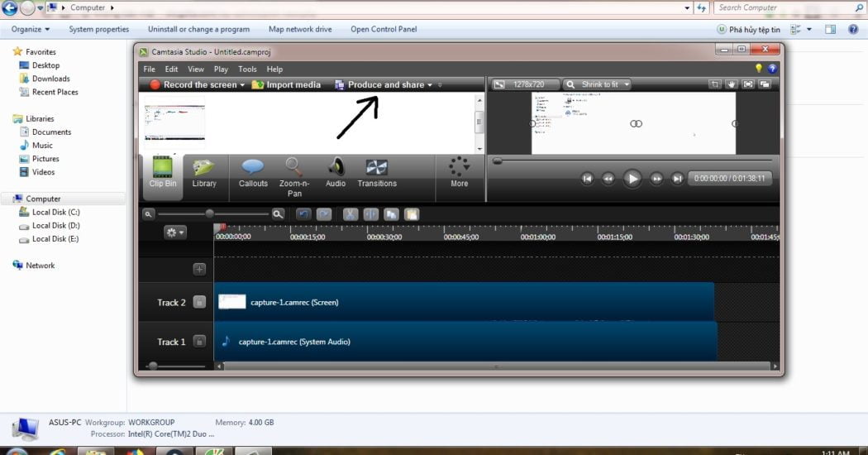The height and width of the screenshot is (455, 868).
Task: Toggle the Explorer preview pane button
Action: [830, 30]
